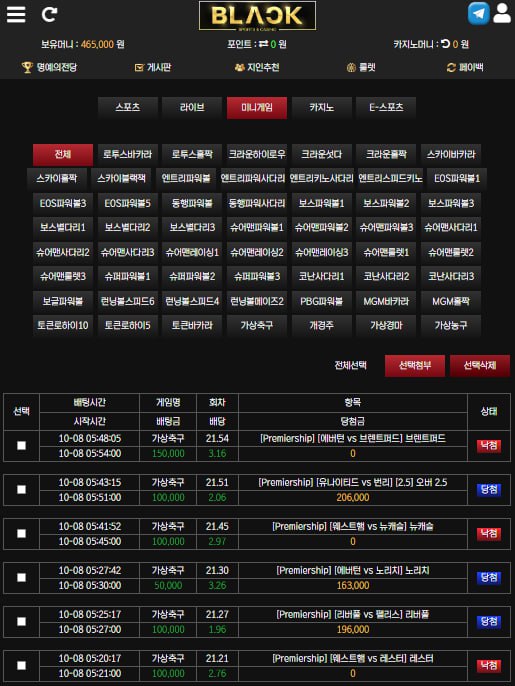This screenshot has width=515, height=686.
Task: Open the 룰렛 roulette icon link
Action: pos(351,68)
